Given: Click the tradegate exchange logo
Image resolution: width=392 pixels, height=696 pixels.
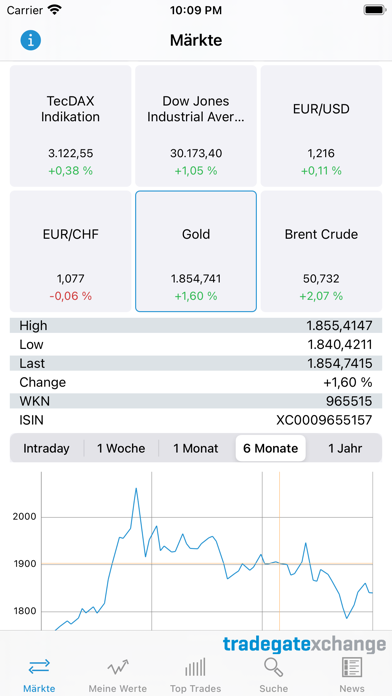Looking at the screenshot, I should pyautogui.click(x=304, y=644).
